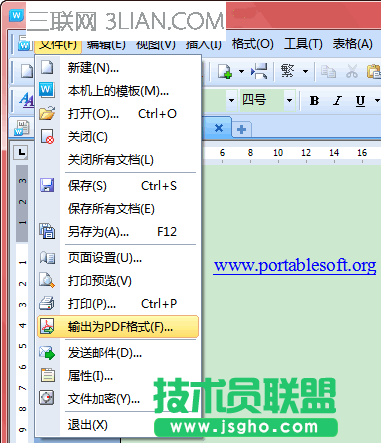Open the font size 四号 dropdown arrow
This screenshot has width=381, height=443.
tap(289, 100)
